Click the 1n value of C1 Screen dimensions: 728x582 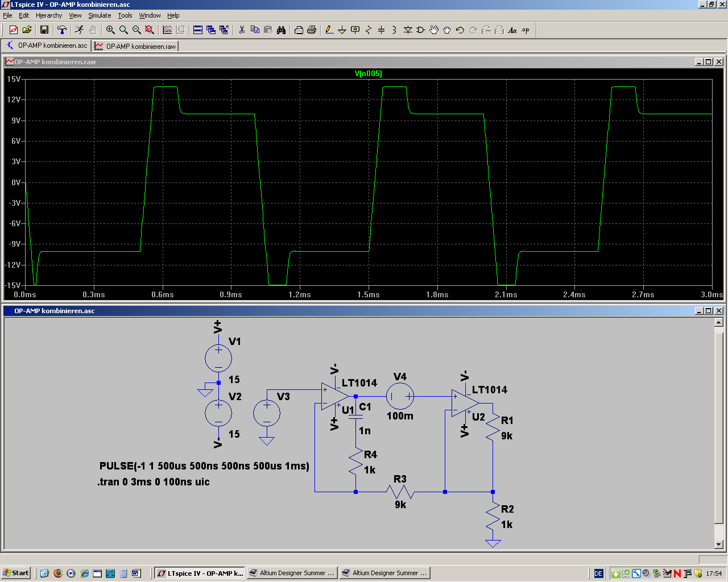point(365,431)
